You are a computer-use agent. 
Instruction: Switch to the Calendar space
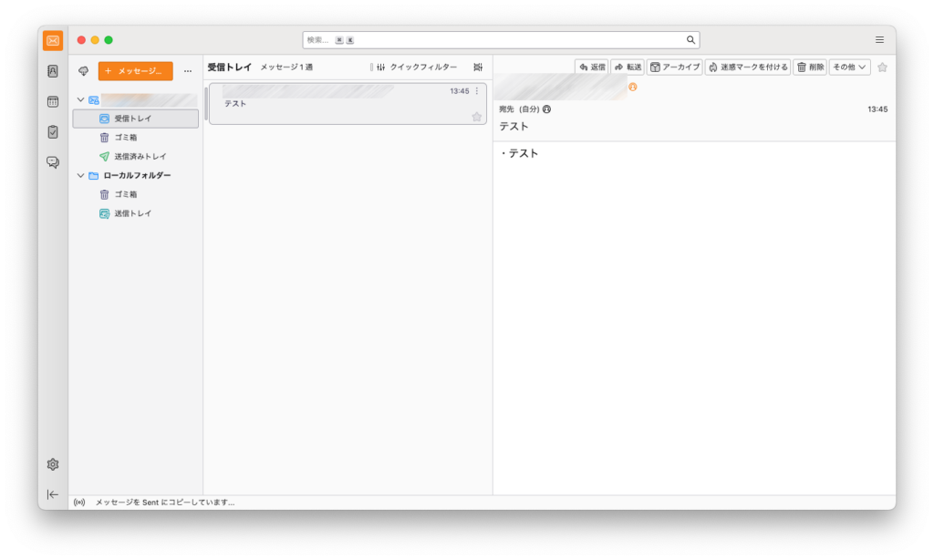point(53,101)
